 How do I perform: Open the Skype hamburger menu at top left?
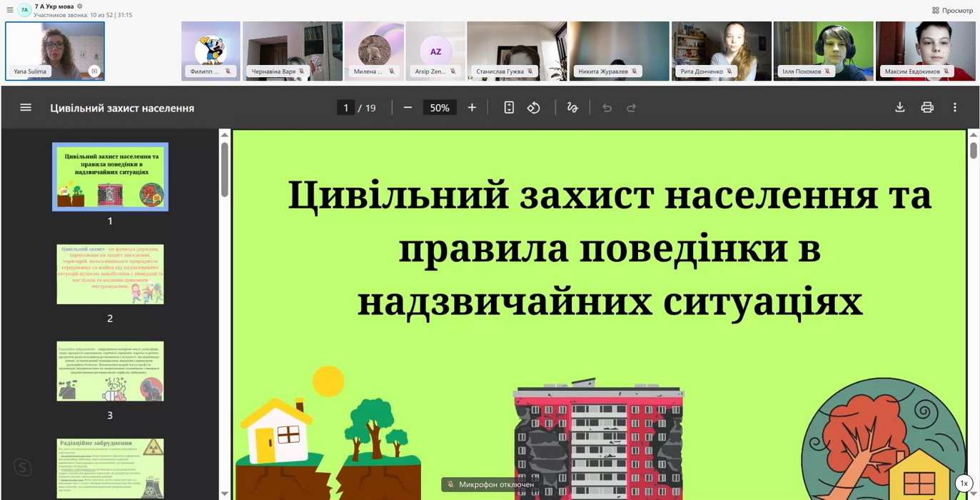tap(9, 10)
